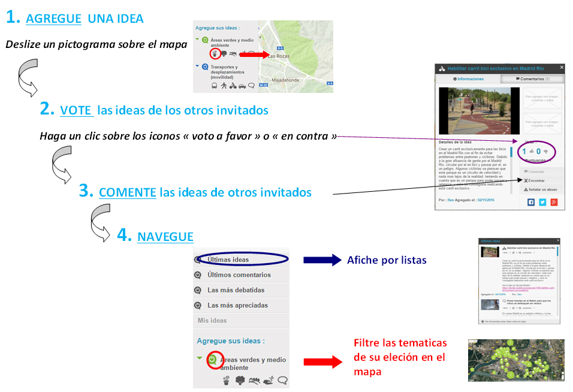Toggle blue Transportes y desplazamientos power icon

[206, 67]
